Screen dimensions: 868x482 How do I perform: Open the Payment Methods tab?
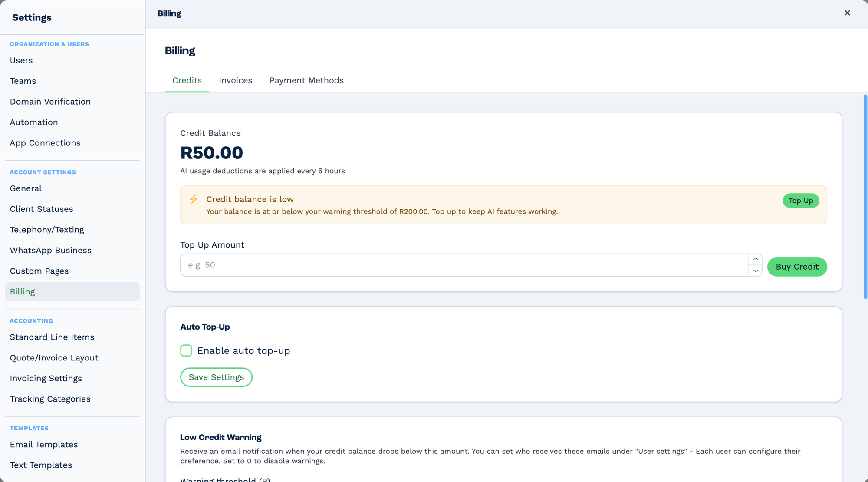[306, 80]
